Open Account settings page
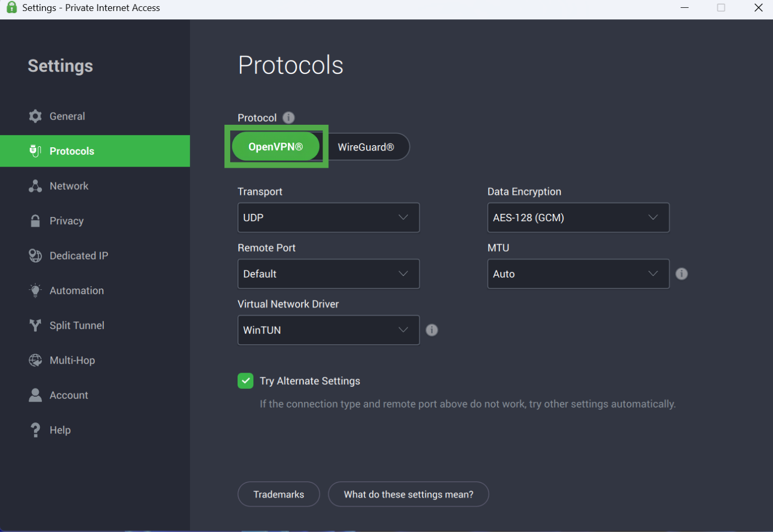This screenshot has height=532, width=773. coord(95,395)
